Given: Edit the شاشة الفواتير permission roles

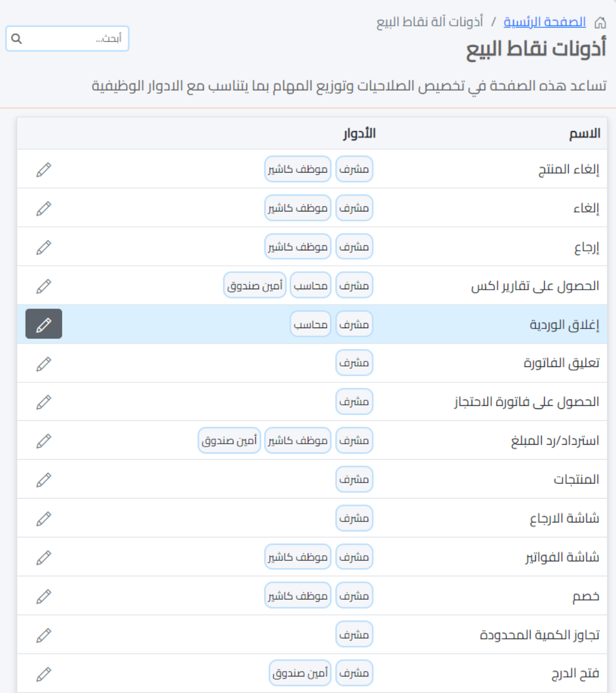Looking at the screenshot, I should point(44,557).
